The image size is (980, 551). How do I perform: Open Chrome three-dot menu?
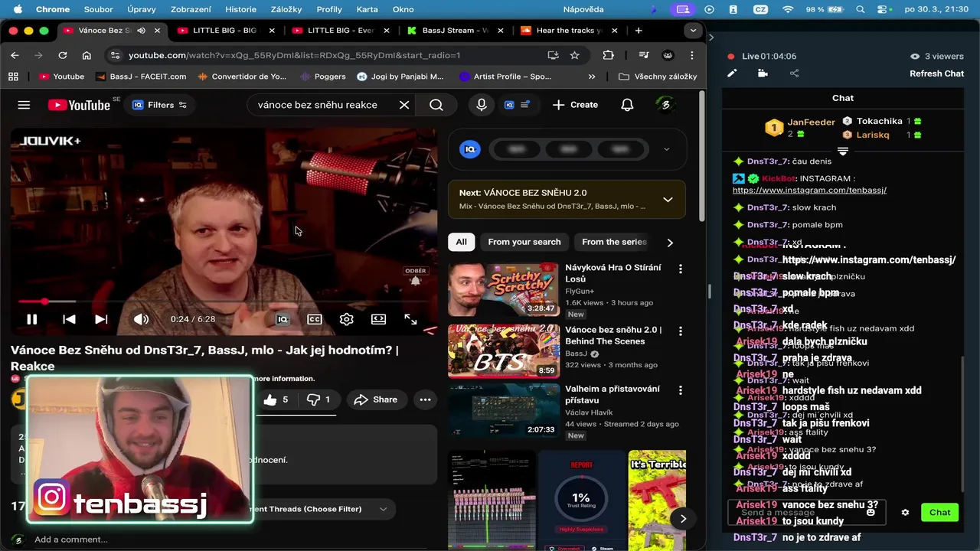[691, 55]
